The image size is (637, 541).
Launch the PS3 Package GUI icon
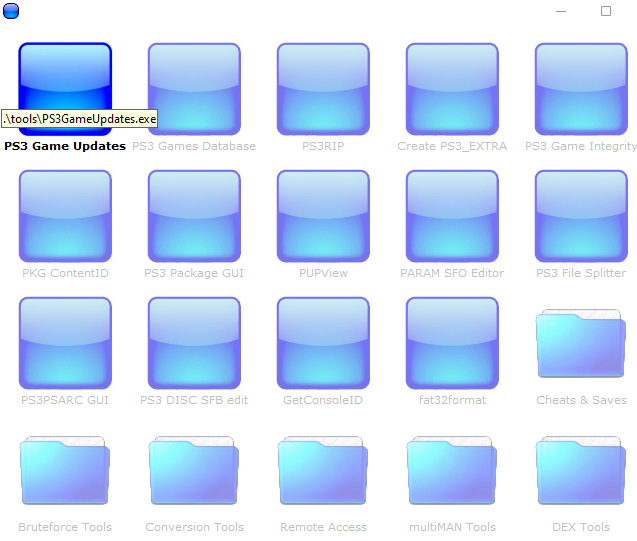194,216
